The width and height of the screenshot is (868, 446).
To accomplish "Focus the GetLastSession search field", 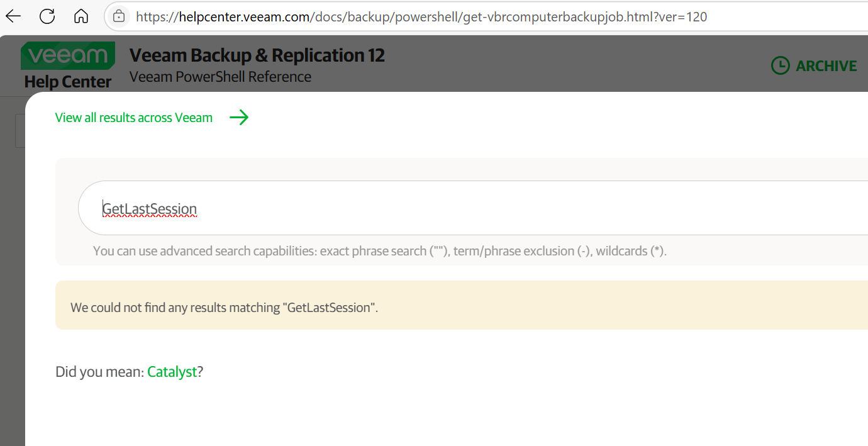I will tap(473, 208).
